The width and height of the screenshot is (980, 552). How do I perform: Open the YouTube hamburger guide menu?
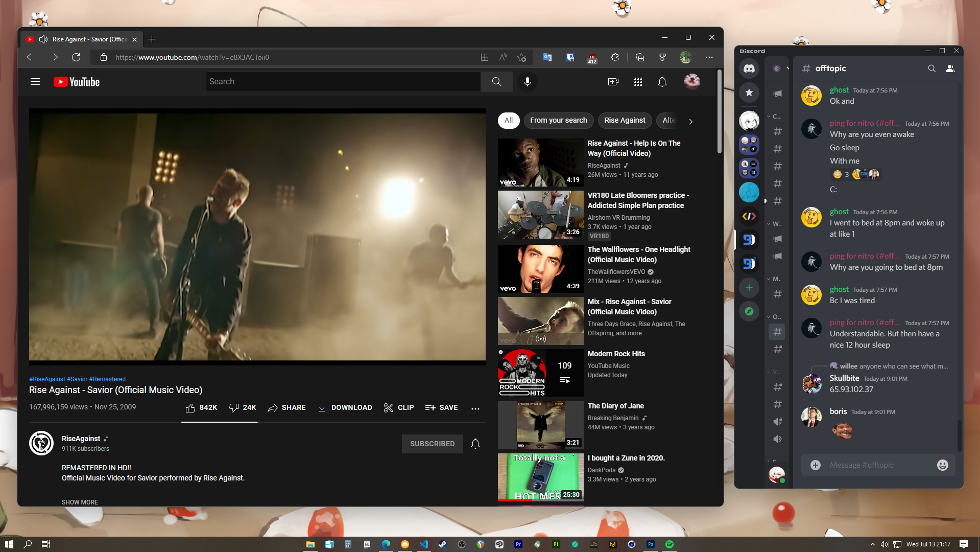[35, 82]
